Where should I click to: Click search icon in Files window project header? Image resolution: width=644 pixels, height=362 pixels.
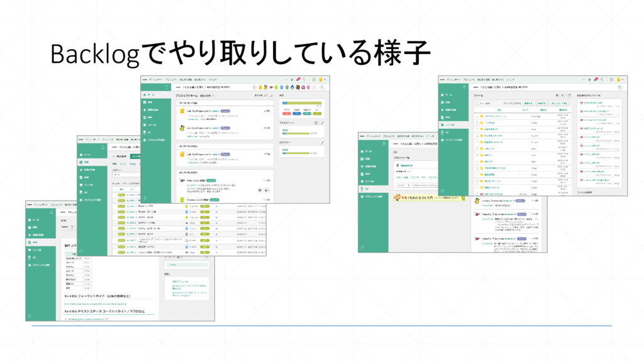point(619,87)
